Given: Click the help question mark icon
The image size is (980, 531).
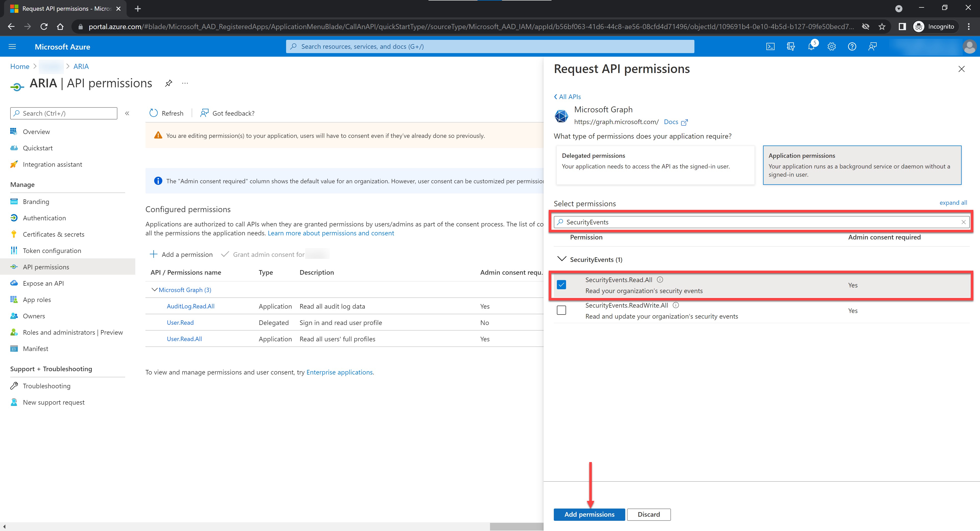Looking at the screenshot, I should pos(852,46).
